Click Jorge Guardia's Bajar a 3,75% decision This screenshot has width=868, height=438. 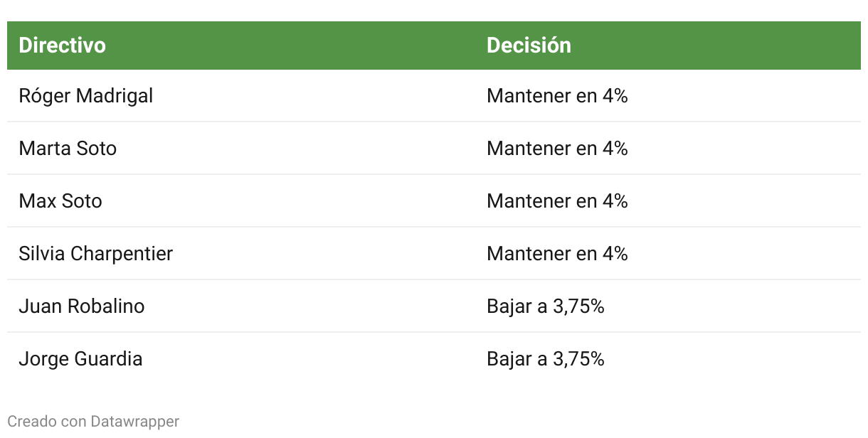[546, 359]
